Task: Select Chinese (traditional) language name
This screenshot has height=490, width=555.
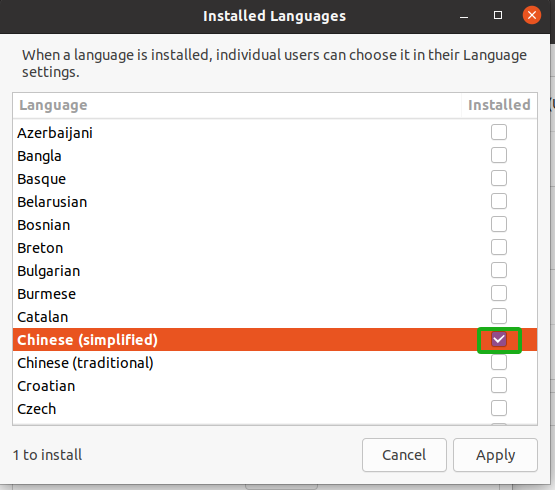Action: point(85,363)
